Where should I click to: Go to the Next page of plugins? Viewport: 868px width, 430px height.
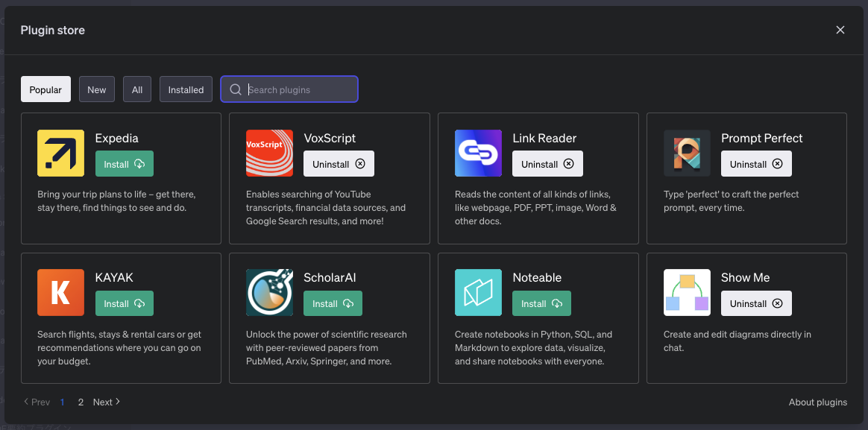[x=107, y=402]
